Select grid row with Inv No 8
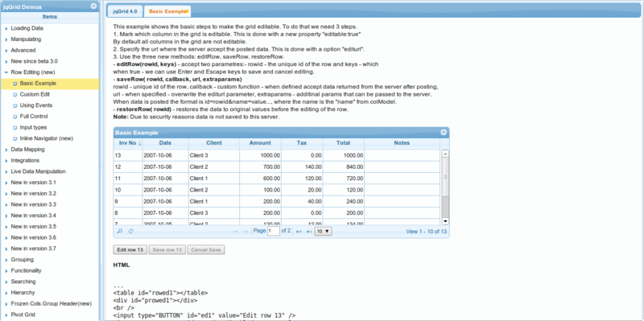 (277, 213)
